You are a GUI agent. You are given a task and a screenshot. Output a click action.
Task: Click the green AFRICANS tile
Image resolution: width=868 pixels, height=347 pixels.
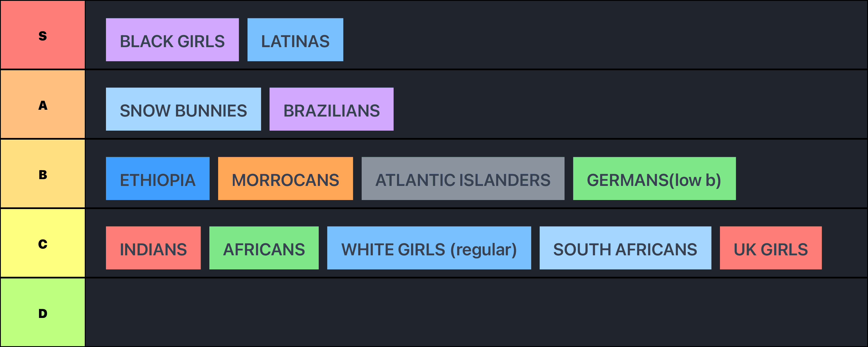tap(264, 248)
